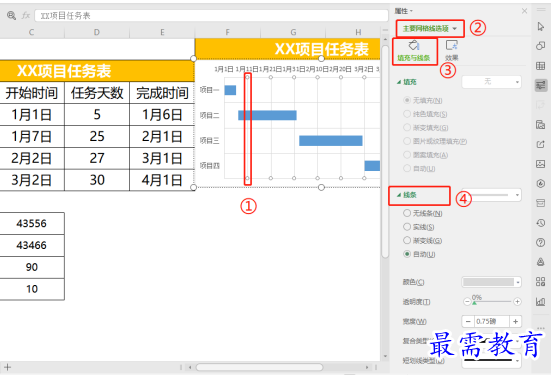
Task: Click the formula bar input field
Action: [x=211, y=15]
